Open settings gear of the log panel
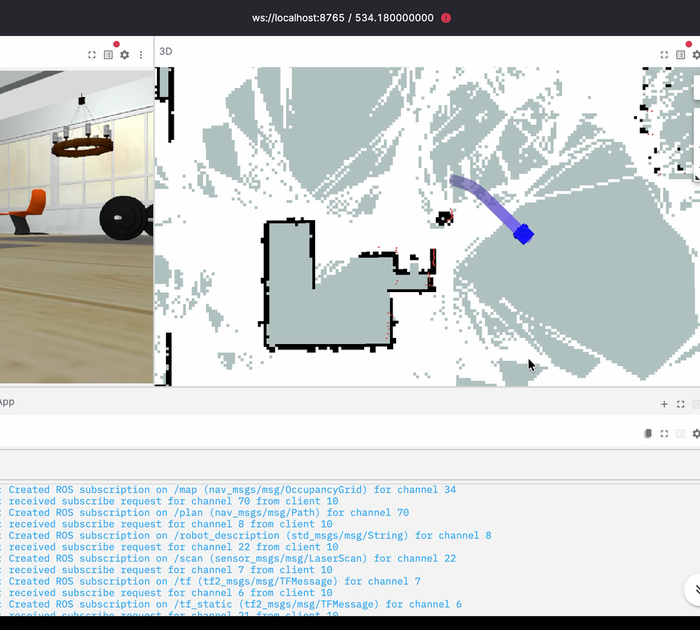The width and height of the screenshot is (700, 630). (696, 434)
